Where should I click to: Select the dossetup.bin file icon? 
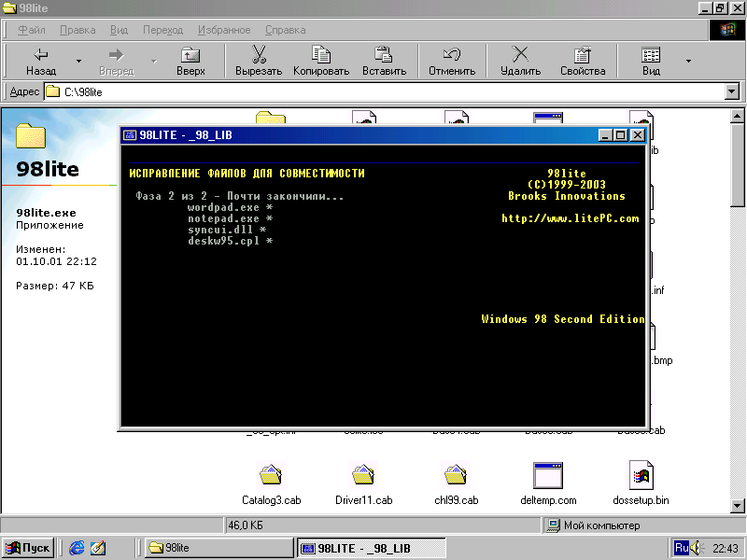tap(641, 475)
